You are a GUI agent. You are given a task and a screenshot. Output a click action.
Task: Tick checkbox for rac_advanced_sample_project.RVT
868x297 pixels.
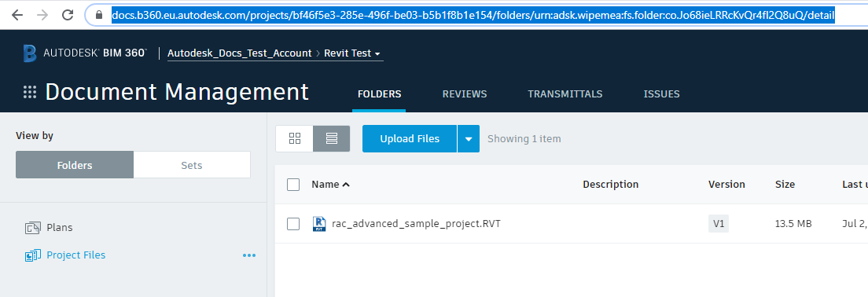(x=293, y=224)
